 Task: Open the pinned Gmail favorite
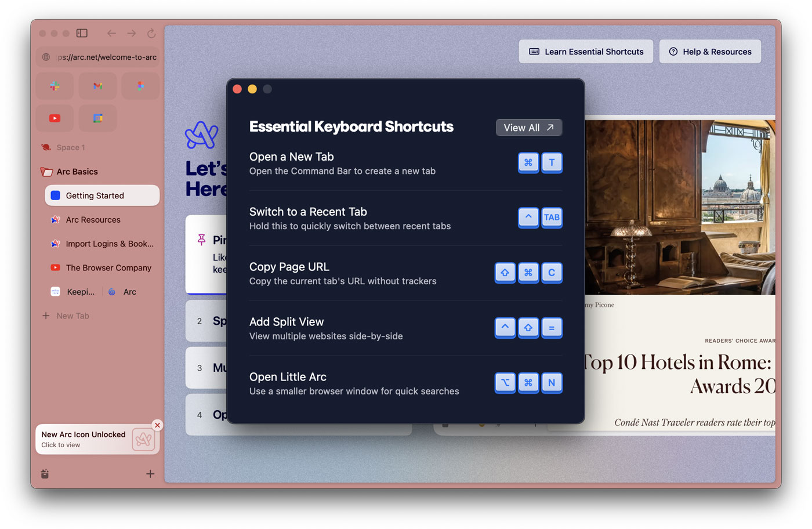click(97, 86)
